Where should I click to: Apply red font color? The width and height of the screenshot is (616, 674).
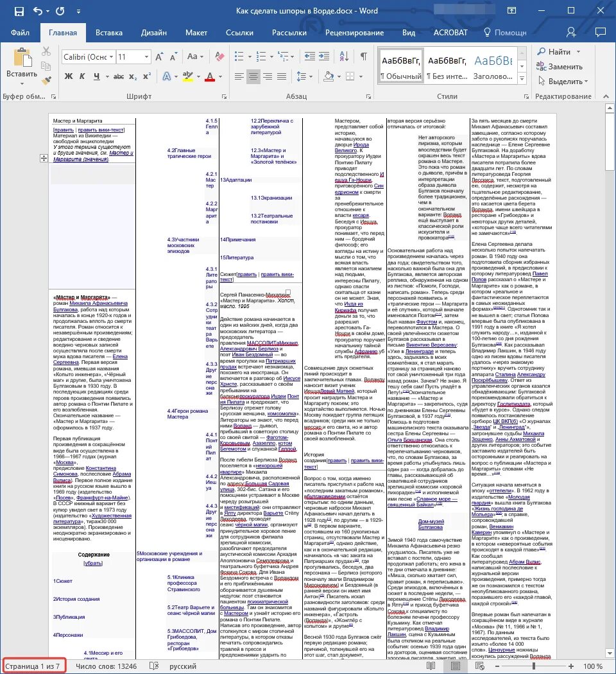click(210, 76)
